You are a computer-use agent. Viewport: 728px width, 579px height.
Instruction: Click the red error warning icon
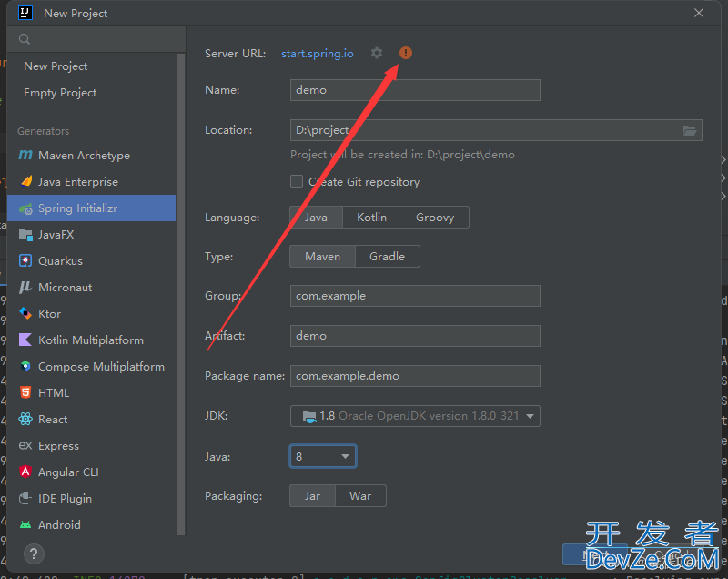tap(405, 53)
